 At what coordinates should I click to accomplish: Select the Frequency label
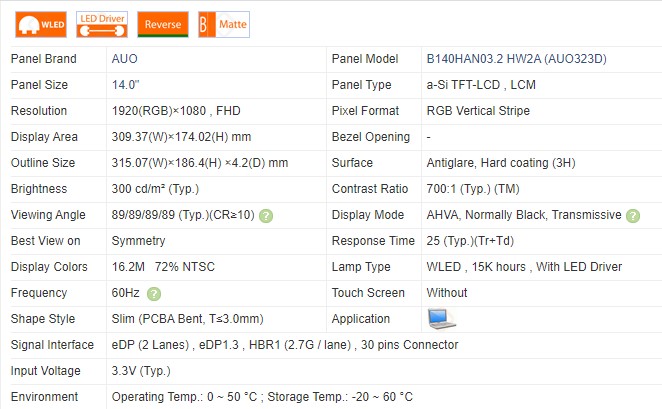coord(39,293)
